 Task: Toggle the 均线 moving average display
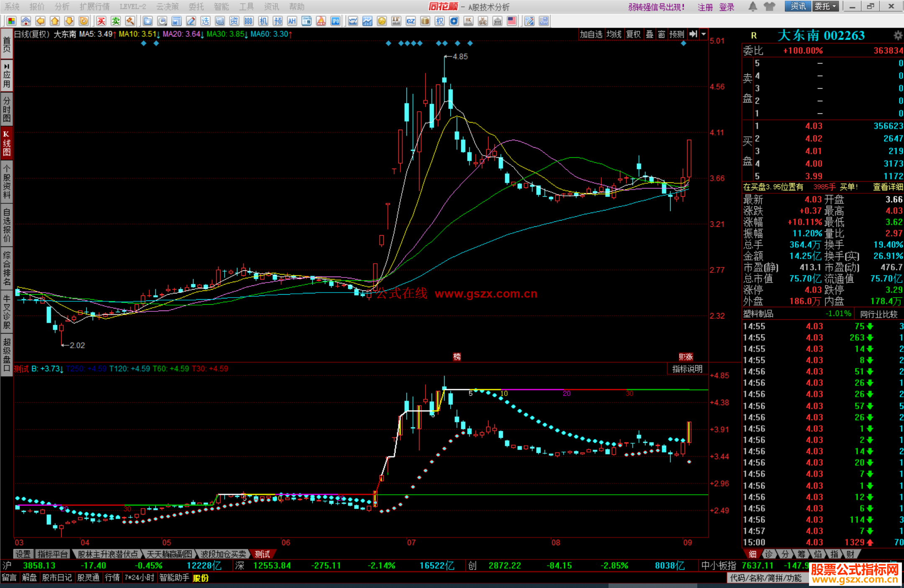(x=614, y=34)
